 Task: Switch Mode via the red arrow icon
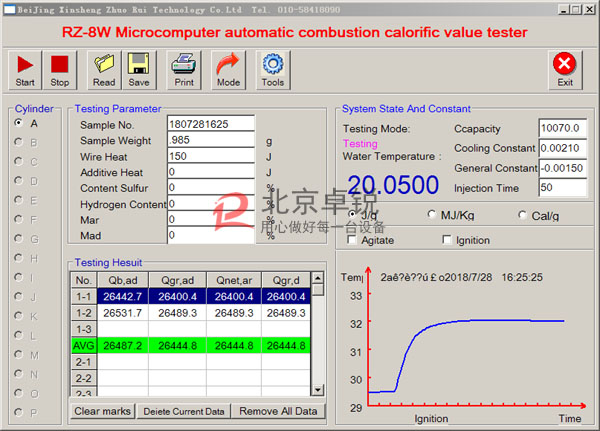pyautogui.click(x=228, y=70)
